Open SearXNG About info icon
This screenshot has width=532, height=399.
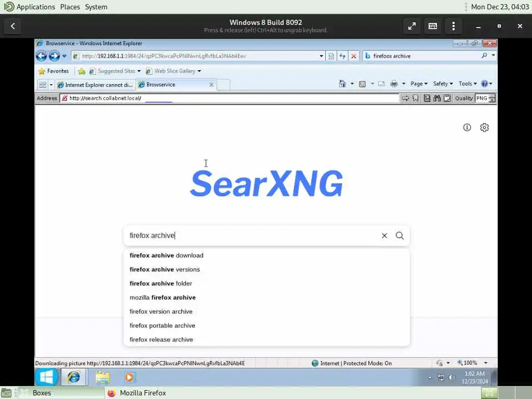[x=467, y=127]
